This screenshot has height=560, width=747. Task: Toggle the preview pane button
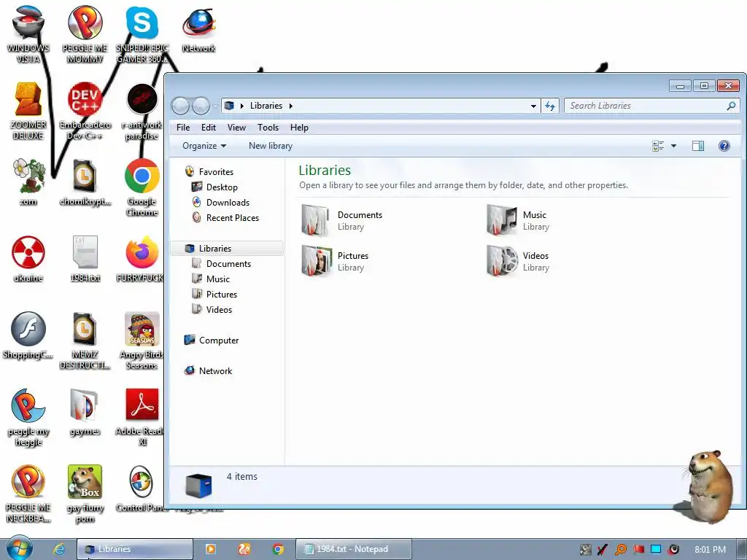698,146
